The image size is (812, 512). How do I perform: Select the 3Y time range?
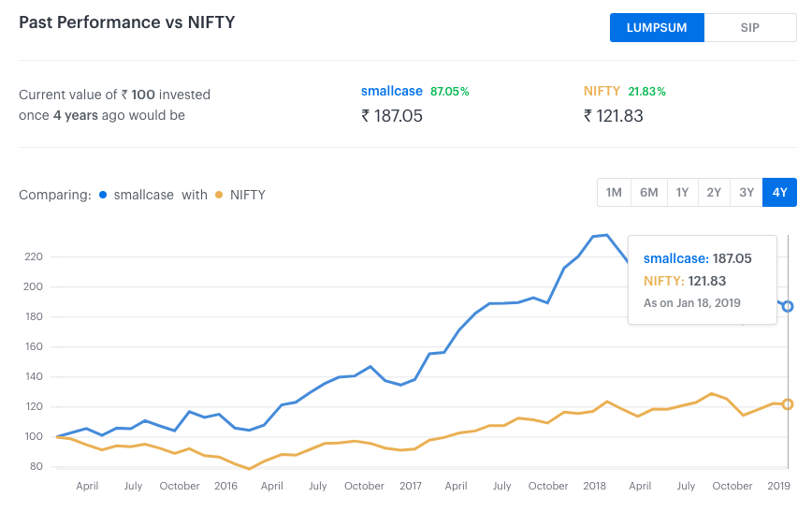(747, 192)
